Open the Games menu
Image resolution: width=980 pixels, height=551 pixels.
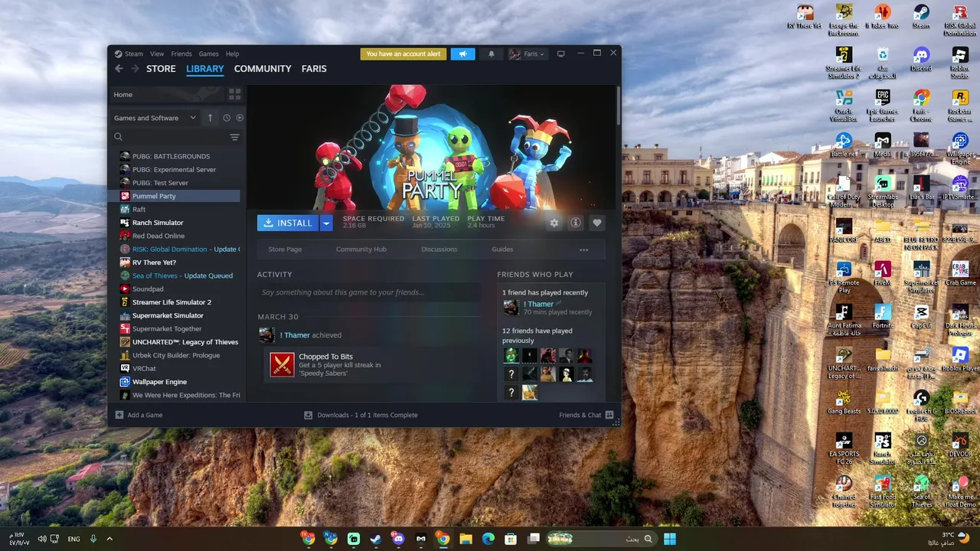[x=209, y=54]
